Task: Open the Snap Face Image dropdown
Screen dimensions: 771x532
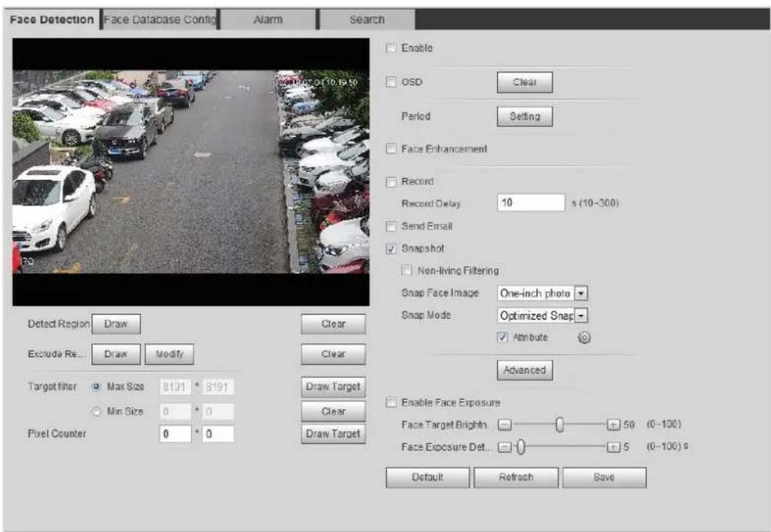Action: click(x=542, y=294)
